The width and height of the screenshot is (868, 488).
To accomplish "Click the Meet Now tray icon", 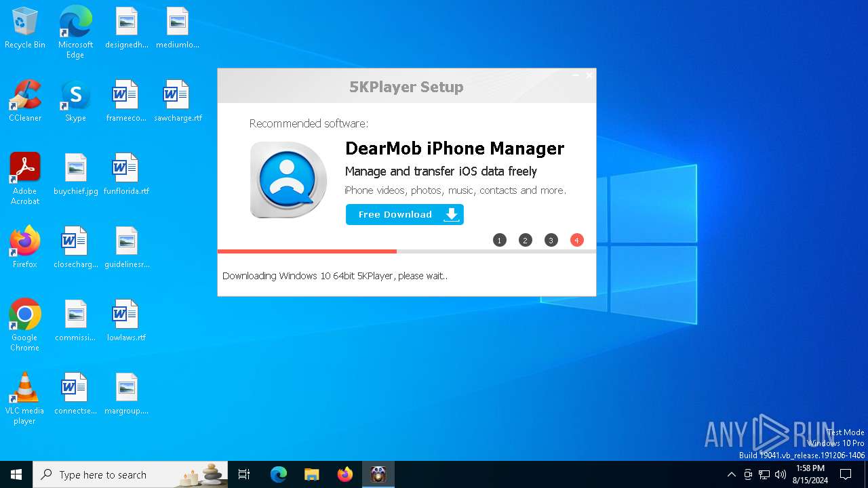I will pyautogui.click(x=748, y=474).
